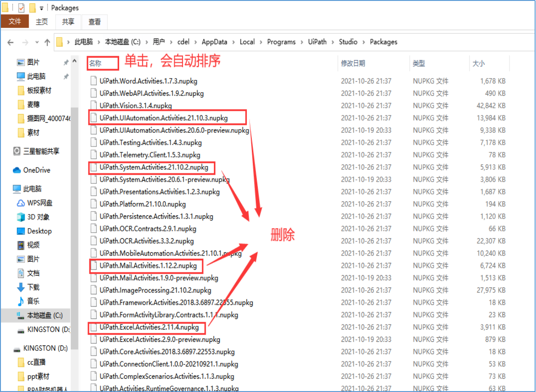Screen dimensions: 536x392
Task: Sort files by the 名称 column header
Action: pyautogui.click(x=95, y=63)
